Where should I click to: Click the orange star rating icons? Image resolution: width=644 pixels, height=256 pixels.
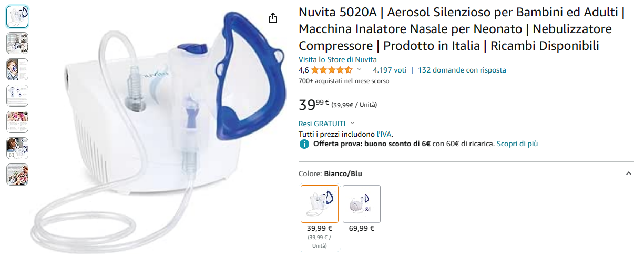[x=331, y=70]
